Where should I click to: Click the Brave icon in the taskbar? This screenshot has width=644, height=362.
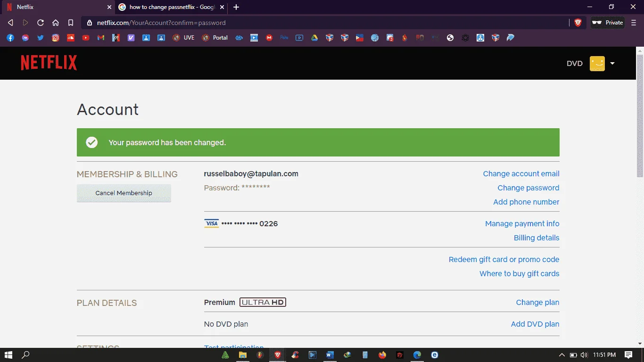click(x=278, y=355)
